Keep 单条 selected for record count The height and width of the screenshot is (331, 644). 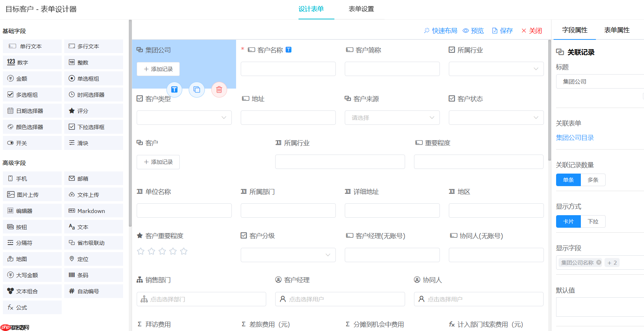[568, 180]
